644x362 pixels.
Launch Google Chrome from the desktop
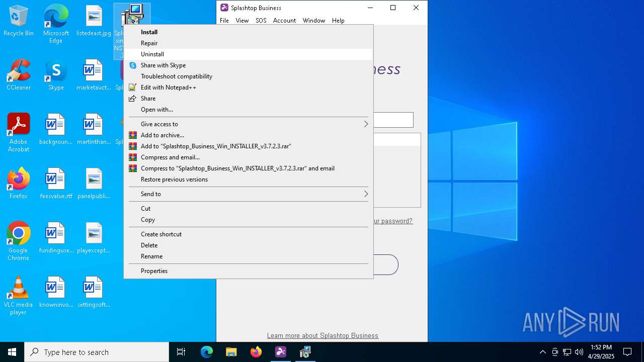tap(19, 242)
